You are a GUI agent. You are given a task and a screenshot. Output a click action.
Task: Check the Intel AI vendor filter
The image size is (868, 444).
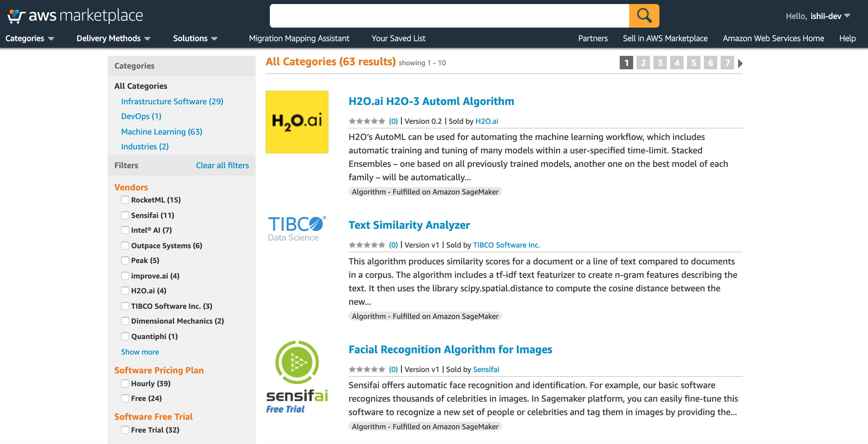tap(125, 230)
